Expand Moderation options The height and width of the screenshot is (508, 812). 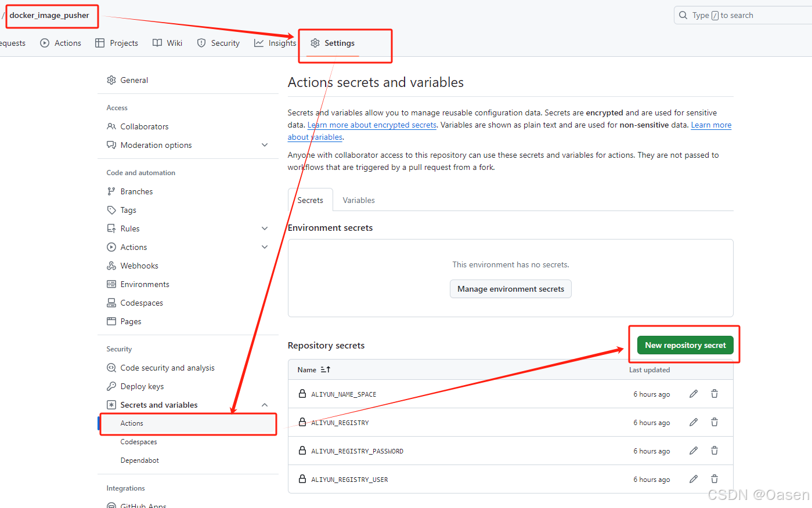pyautogui.click(x=188, y=145)
